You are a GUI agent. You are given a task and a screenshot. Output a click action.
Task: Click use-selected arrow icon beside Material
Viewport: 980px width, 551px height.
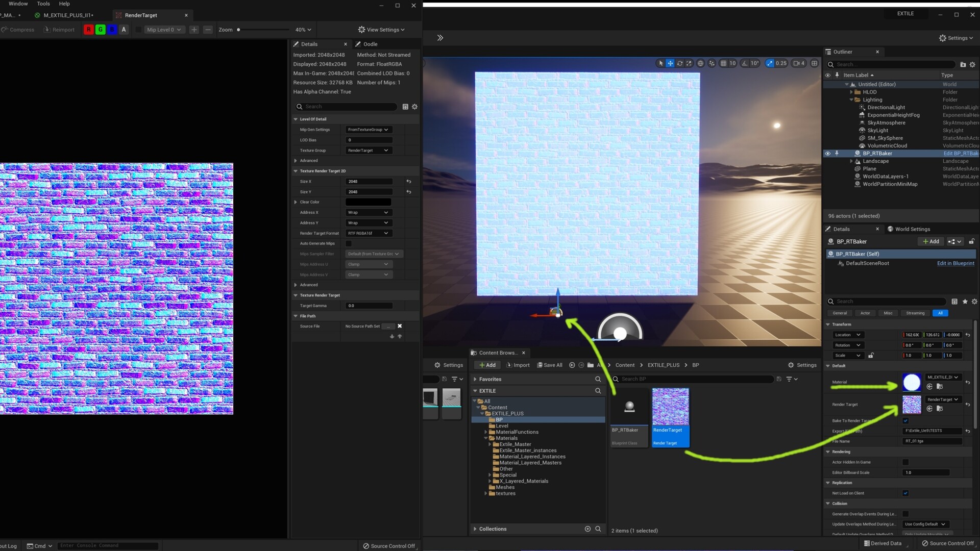[x=929, y=387]
